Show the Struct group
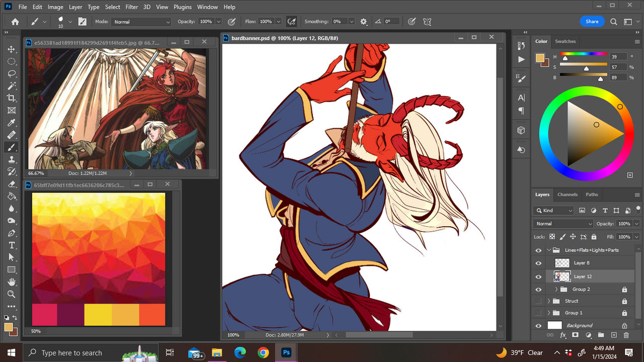This screenshot has height=362, width=644. click(538, 301)
